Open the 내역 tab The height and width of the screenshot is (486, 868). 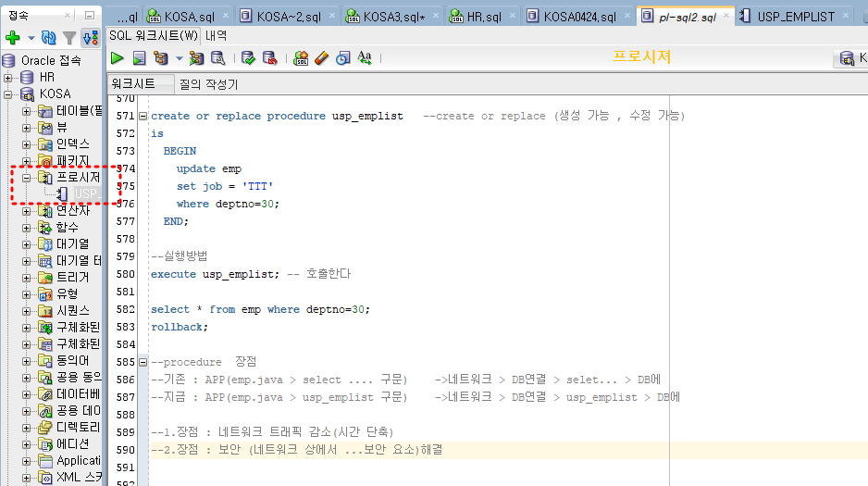point(216,36)
